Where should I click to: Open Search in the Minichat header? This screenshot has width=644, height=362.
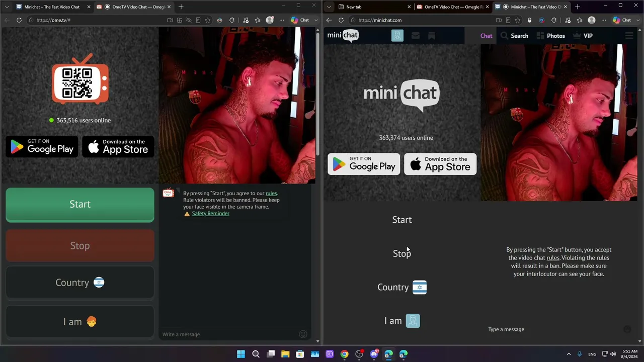[x=514, y=36]
